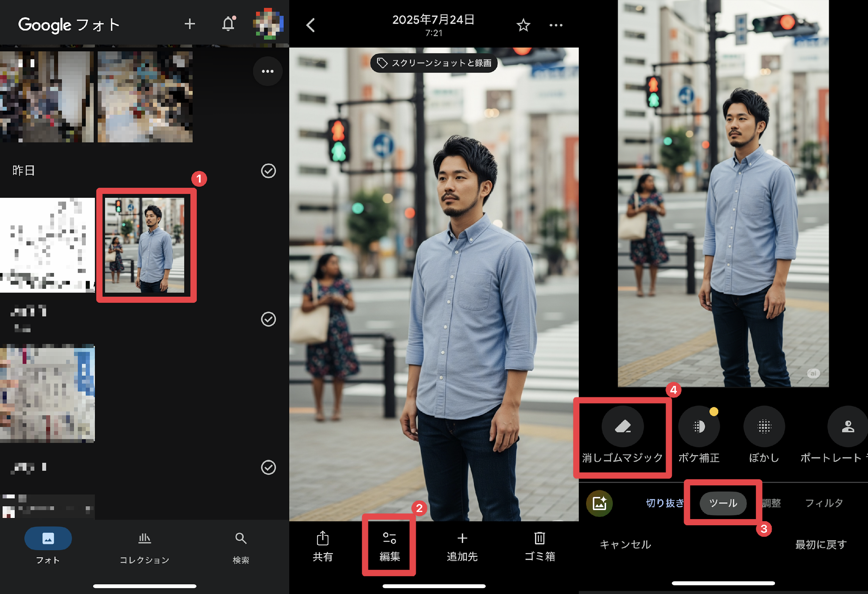Select the ポートレート tool

[x=834, y=435]
